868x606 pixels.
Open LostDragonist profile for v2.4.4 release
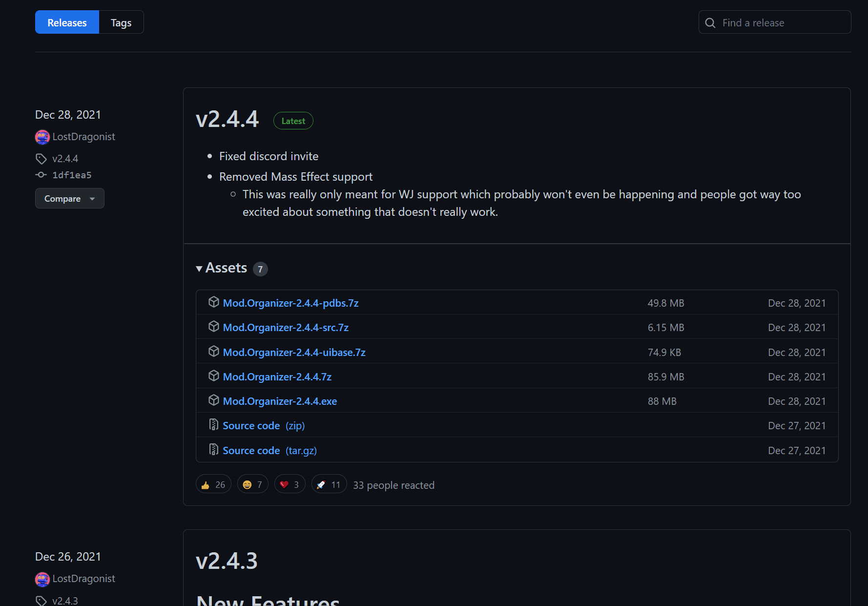pyautogui.click(x=84, y=137)
